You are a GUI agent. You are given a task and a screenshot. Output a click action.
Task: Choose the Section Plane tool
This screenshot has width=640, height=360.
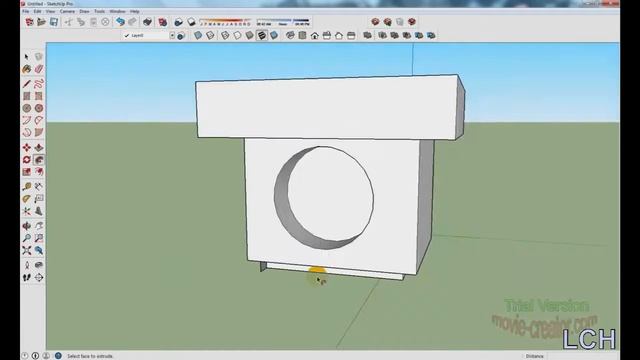point(39,278)
